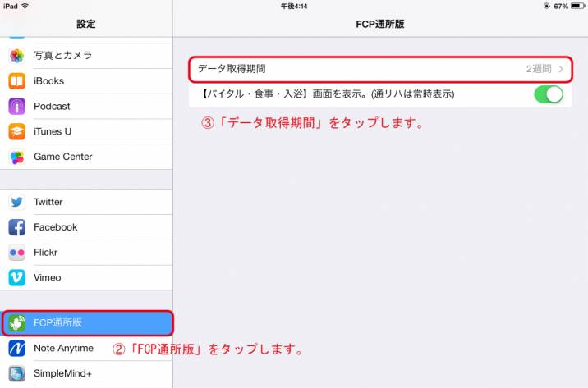Tap the iBooks orange book icon
The height and width of the screenshot is (388, 588).
point(16,81)
